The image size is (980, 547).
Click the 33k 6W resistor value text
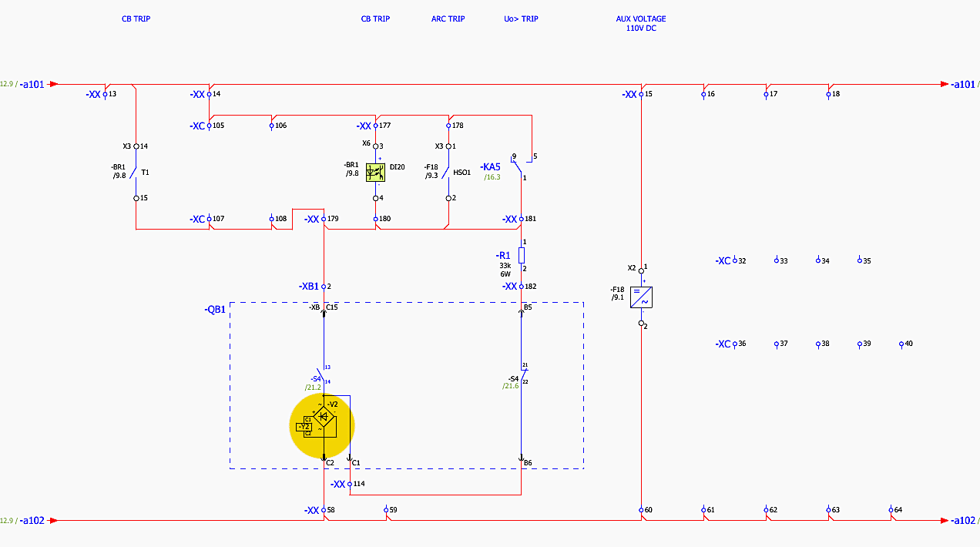505,270
